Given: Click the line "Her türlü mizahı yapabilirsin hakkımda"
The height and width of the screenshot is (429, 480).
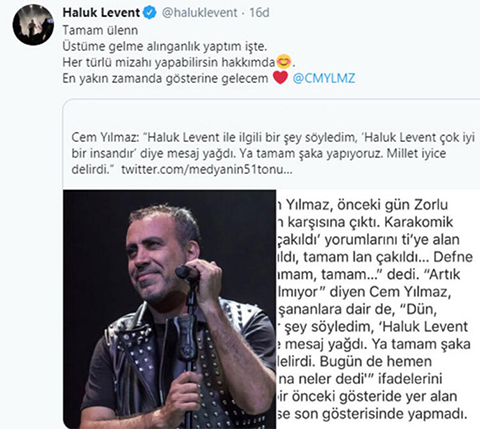Looking at the screenshot, I should pos(169,62).
